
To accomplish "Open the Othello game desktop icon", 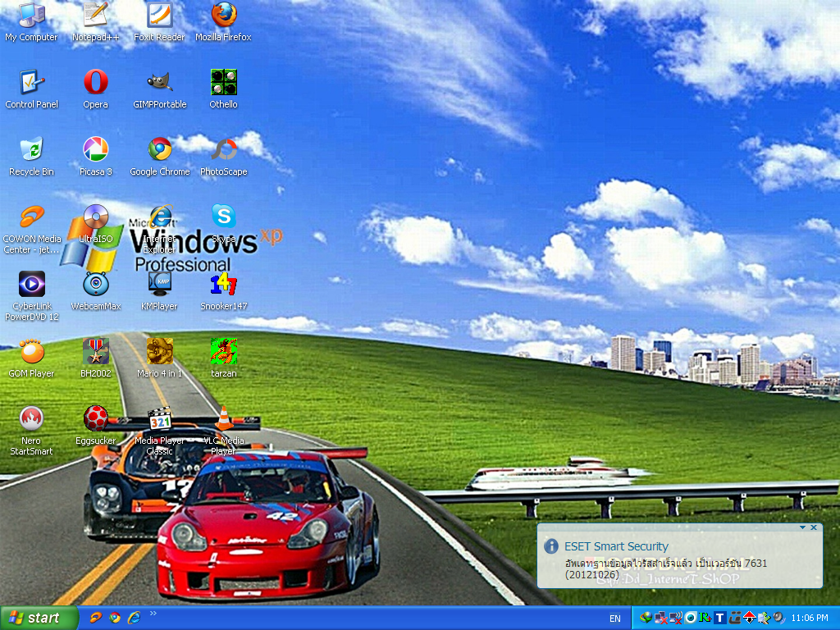I will point(223,89).
